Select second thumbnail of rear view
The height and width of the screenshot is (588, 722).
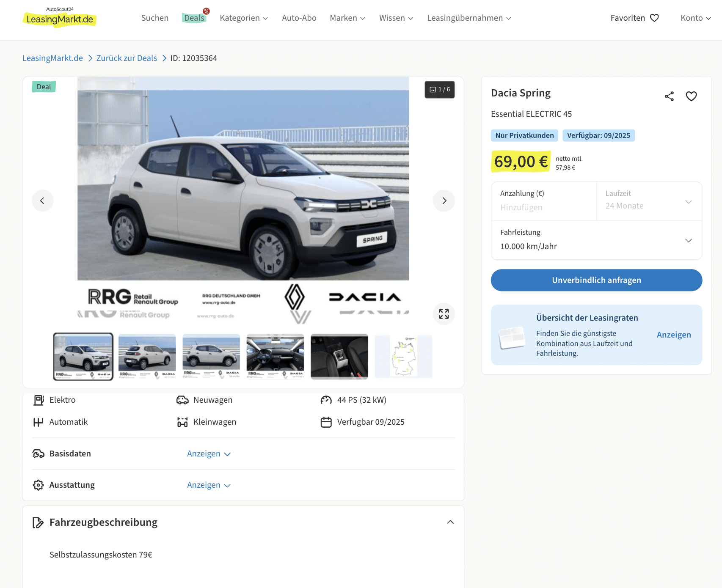coord(147,357)
